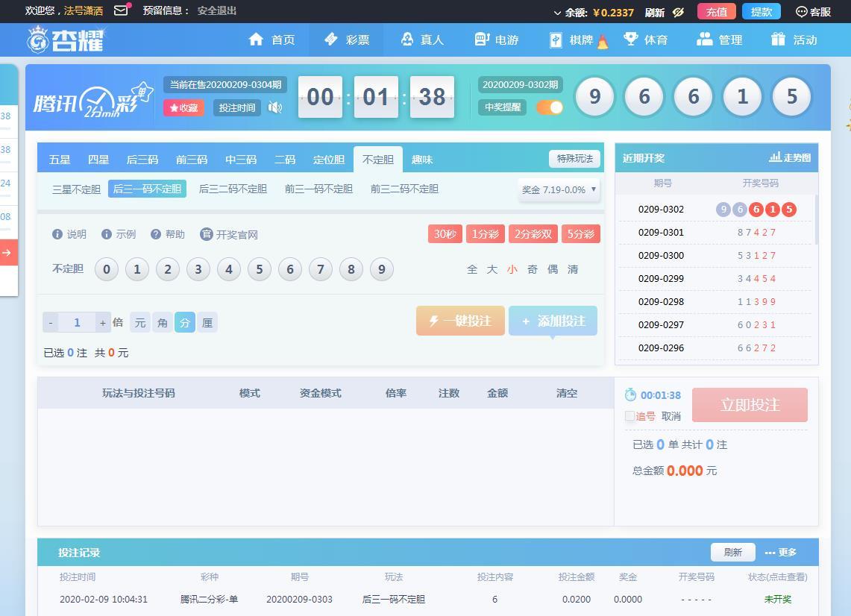Image resolution: width=851 pixels, height=616 pixels.
Task: Select the 四星 tab
Action: pos(98,160)
